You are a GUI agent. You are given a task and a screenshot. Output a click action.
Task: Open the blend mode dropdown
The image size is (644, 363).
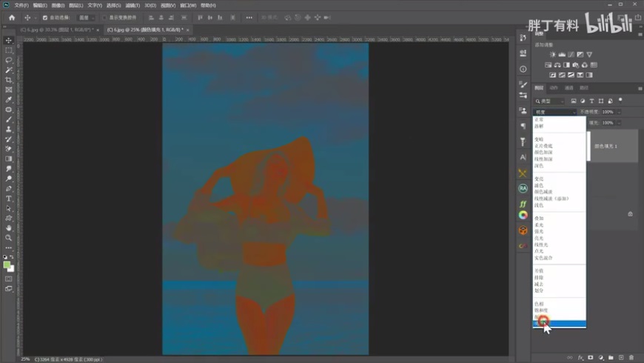coord(554,112)
